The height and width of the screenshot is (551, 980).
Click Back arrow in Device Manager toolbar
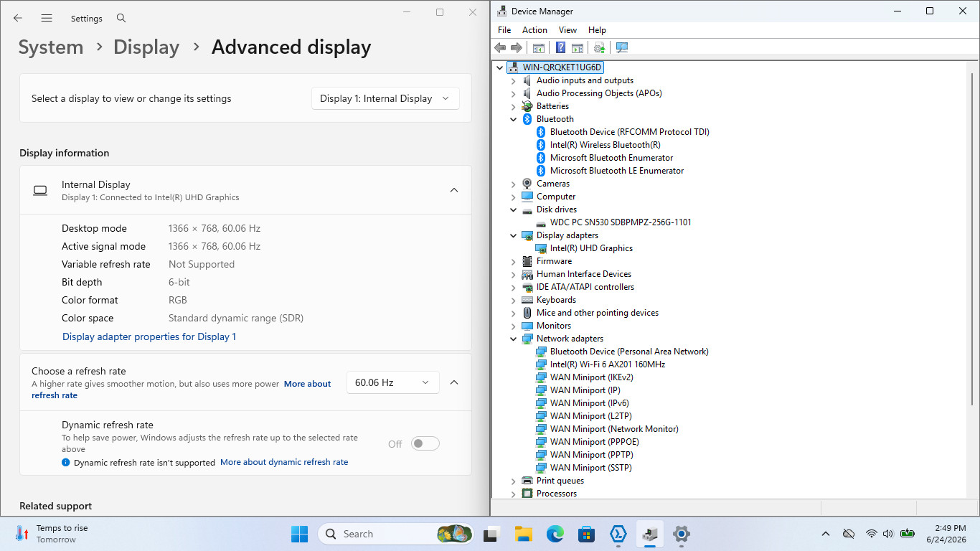[500, 47]
